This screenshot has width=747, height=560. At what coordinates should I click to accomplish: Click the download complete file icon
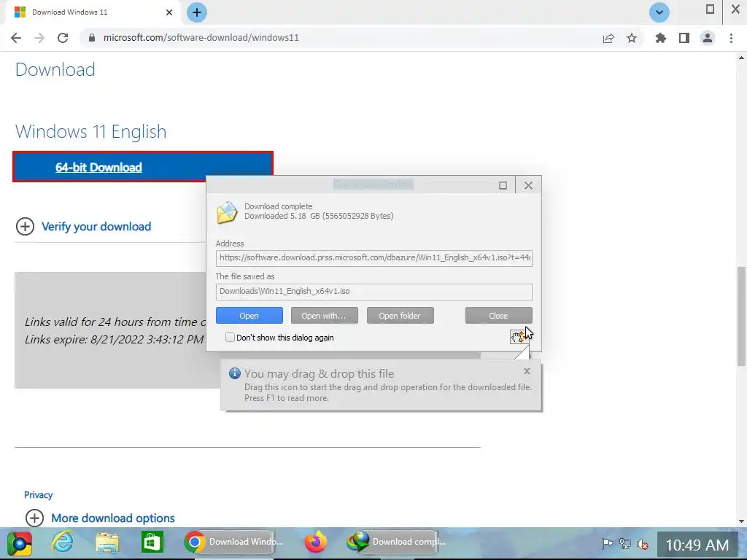click(227, 212)
